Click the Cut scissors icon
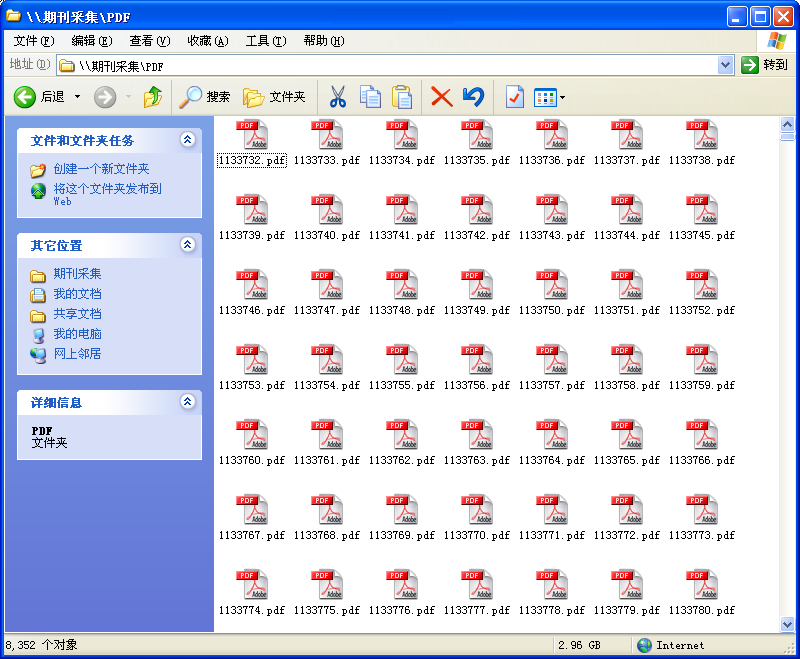This screenshot has height=659, width=800. 337,97
